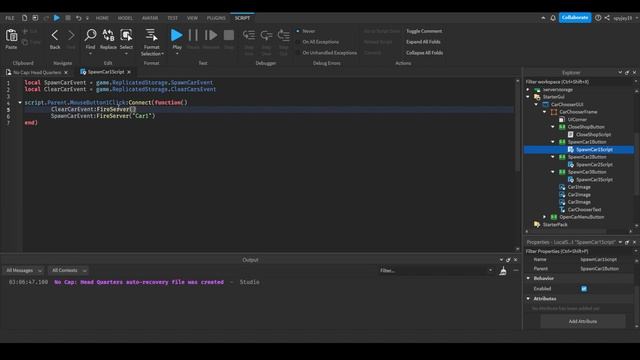Switch to the MODEL ribbon tab
The width and height of the screenshot is (640, 360).
coord(125,18)
